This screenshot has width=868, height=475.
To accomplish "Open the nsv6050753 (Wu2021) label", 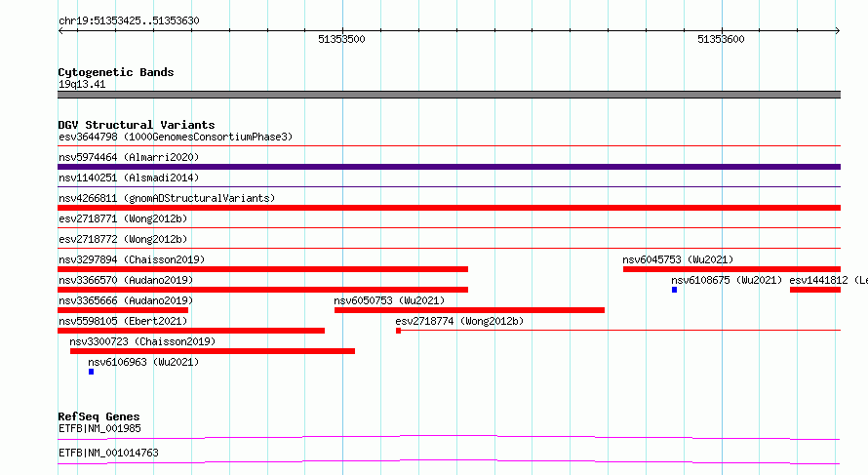I will tap(389, 300).
